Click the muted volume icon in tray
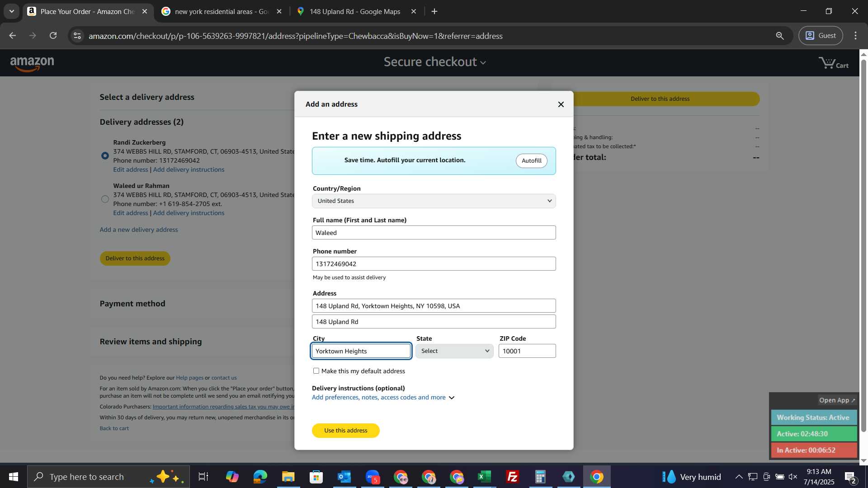 point(793,477)
